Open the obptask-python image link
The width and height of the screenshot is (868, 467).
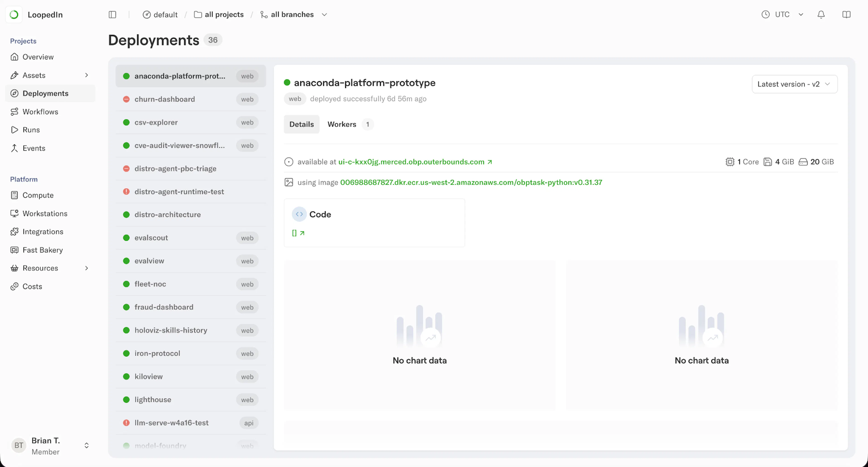point(471,182)
